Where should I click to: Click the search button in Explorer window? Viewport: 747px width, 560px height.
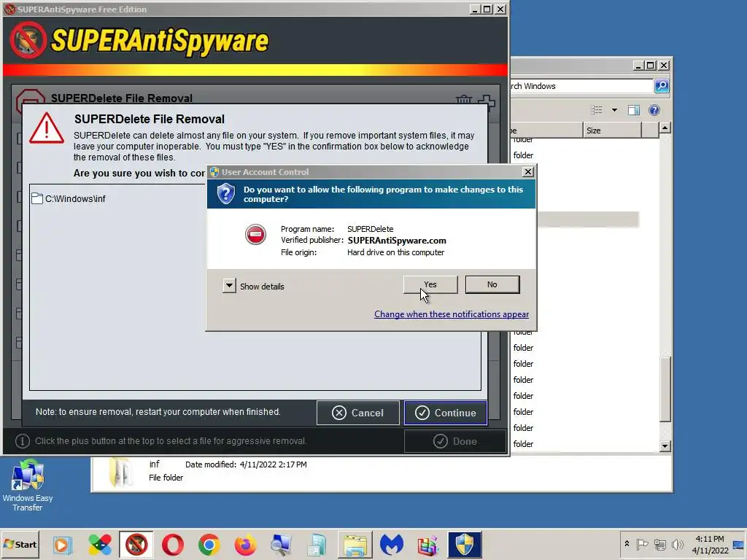(662, 86)
